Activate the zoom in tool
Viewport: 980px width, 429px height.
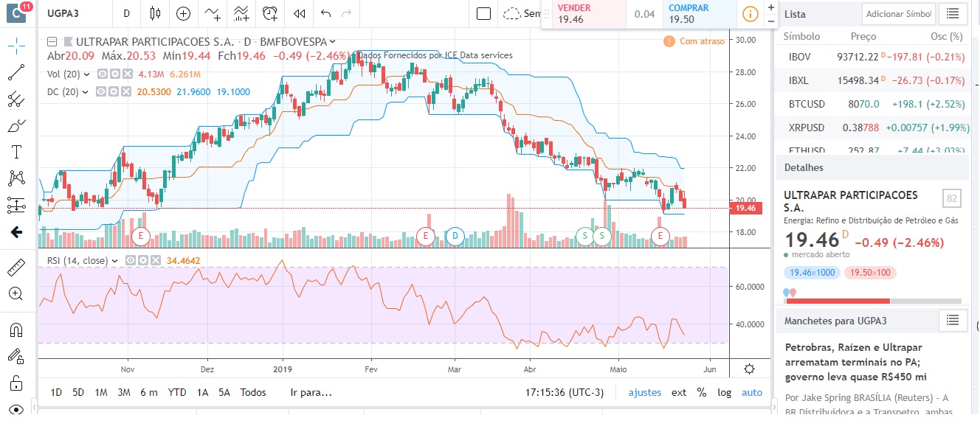(x=16, y=293)
